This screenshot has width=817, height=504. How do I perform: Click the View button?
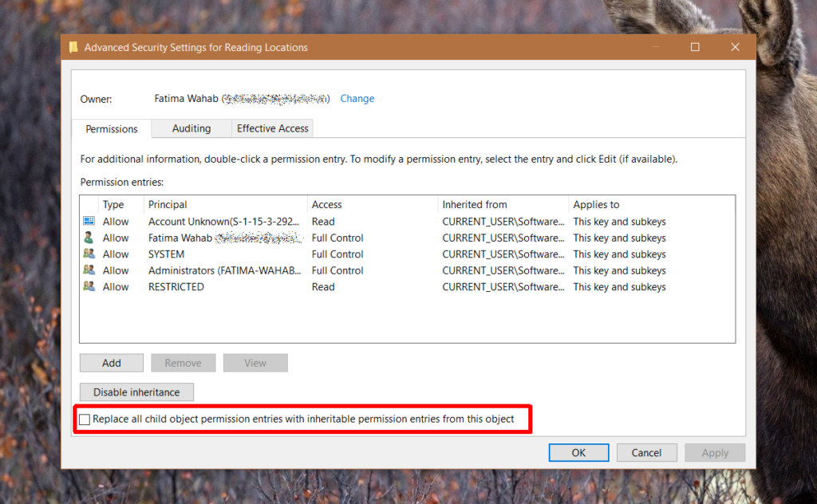point(255,362)
